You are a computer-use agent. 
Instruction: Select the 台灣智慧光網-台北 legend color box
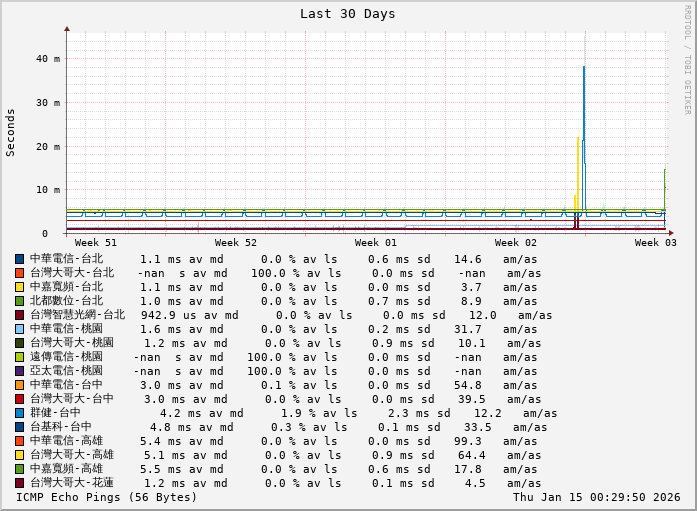pos(19,315)
